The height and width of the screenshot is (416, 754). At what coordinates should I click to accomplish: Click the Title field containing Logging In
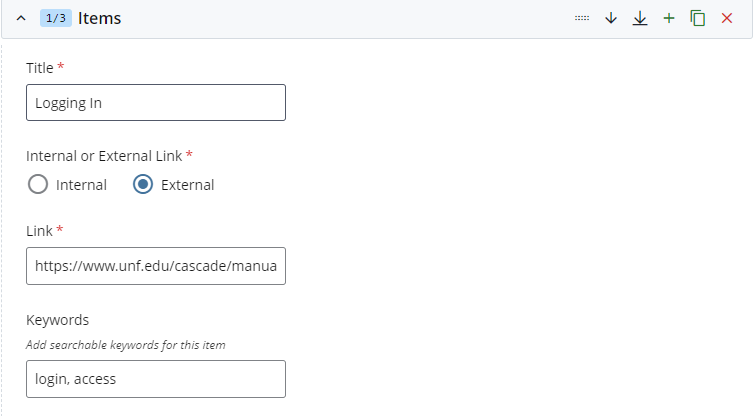[x=156, y=103]
